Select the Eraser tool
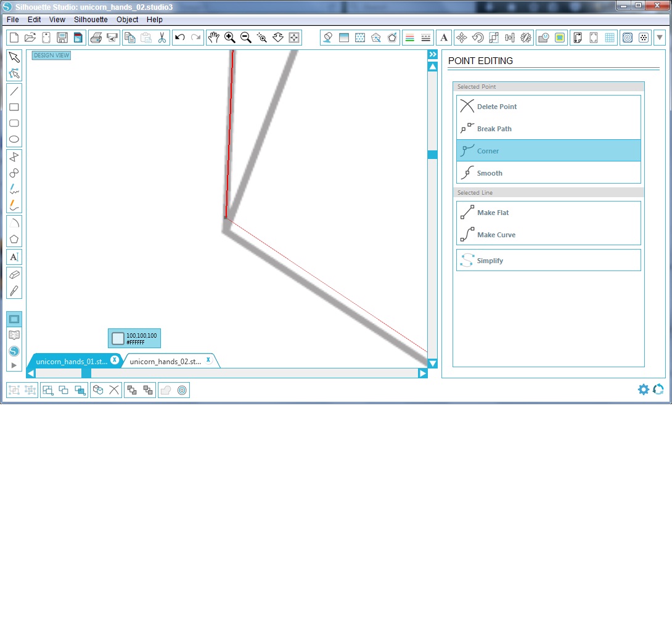This screenshot has width=672, height=639. coord(14,275)
